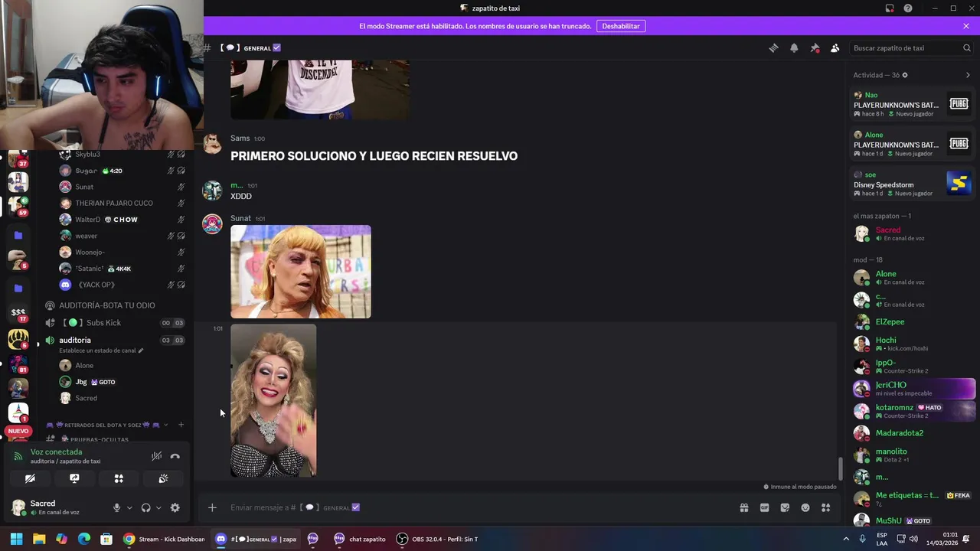Click the chat scrollbar thumb
Screen dimensions: 980x551
tap(841, 468)
